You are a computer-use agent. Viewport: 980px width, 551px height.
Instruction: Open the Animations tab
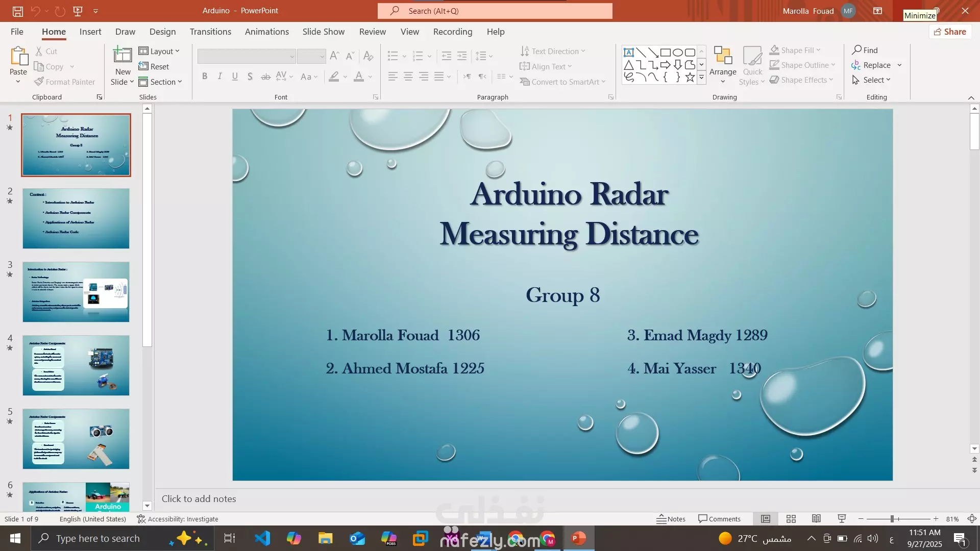click(x=267, y=32)
